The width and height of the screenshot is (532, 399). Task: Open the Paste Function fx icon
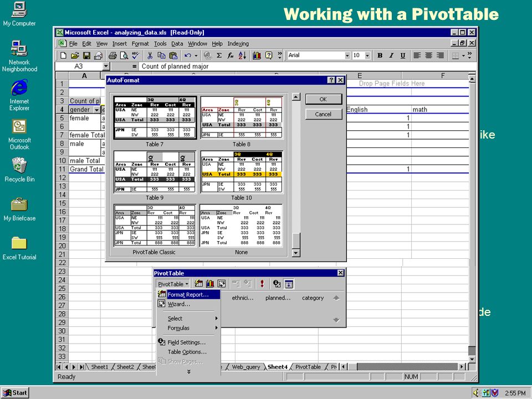point(231,55)
